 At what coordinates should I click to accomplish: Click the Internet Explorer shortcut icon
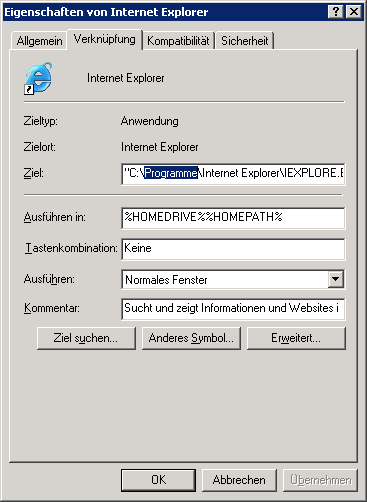(x=38, y=78)
